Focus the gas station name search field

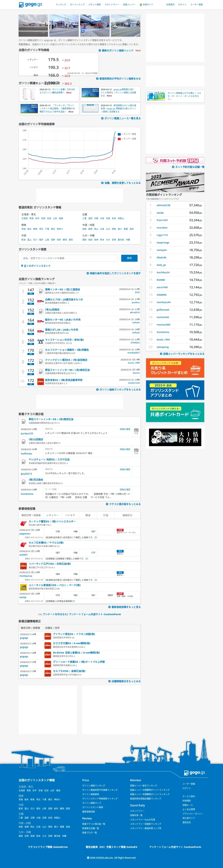click(x=69, y=258)
